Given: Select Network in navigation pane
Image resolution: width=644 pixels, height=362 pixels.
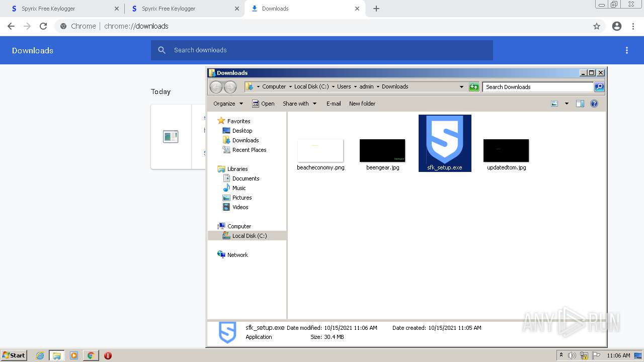Looking at the screenshot, I should (x=237, y=255).
